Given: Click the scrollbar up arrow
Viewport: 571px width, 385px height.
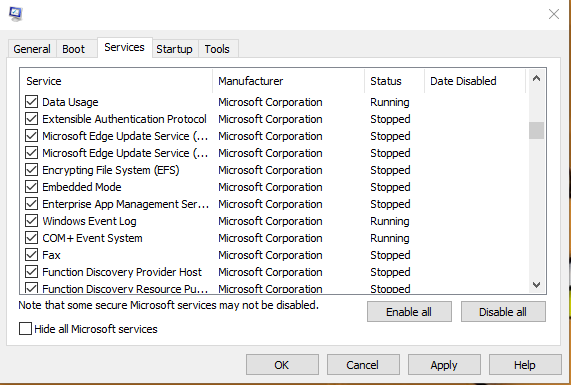Looking at the screenshot, I should (536, 78).
